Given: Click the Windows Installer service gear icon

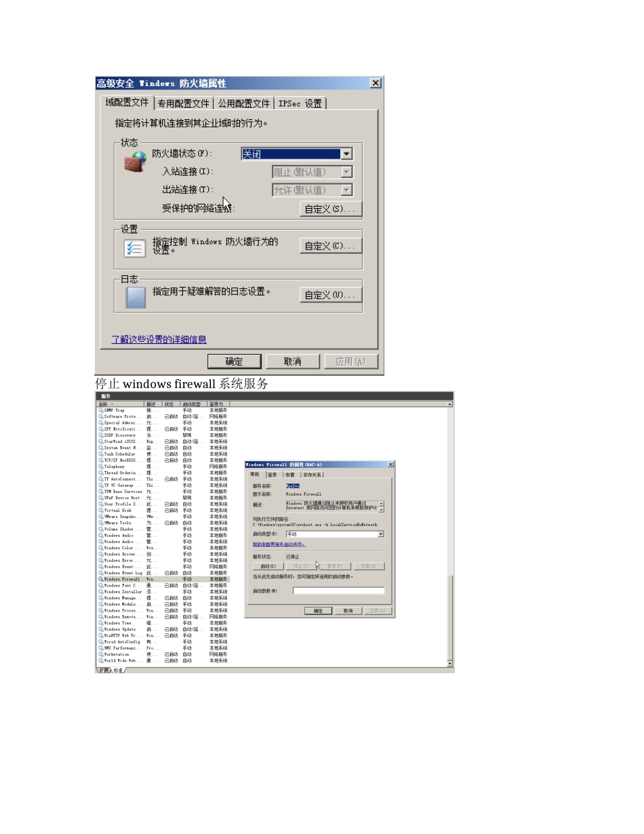Looking at the screenshot, I should pos(100,591).
